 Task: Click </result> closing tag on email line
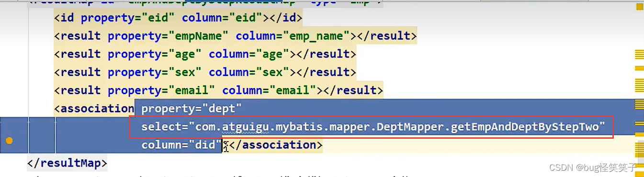pyautogui.click(x=353, y=91)
